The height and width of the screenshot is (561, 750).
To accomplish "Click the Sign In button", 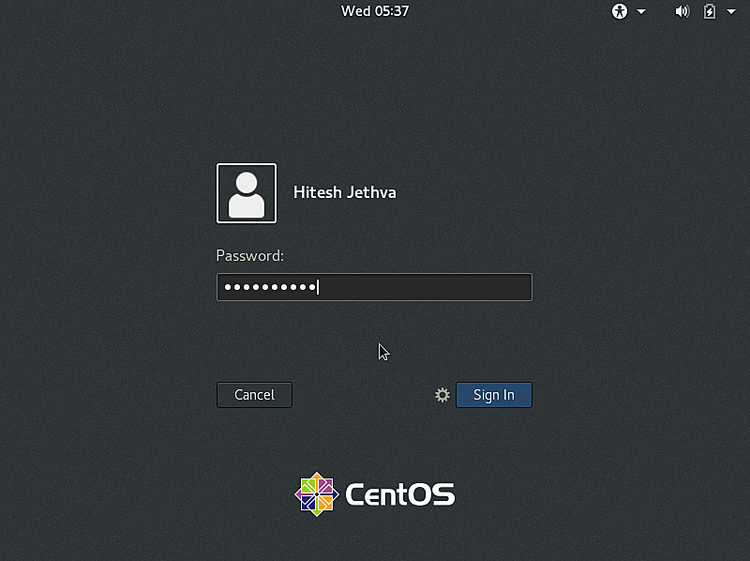I will click(x=494, y=395).
